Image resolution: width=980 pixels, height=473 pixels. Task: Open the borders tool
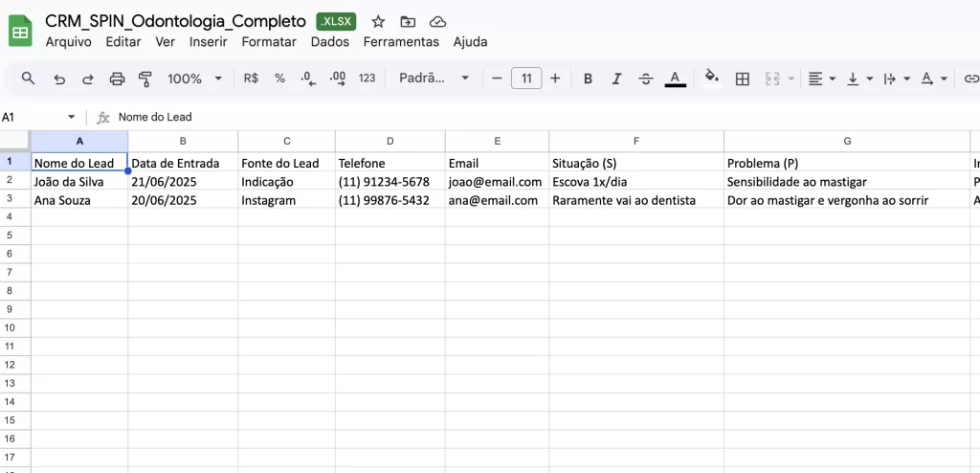742,79
